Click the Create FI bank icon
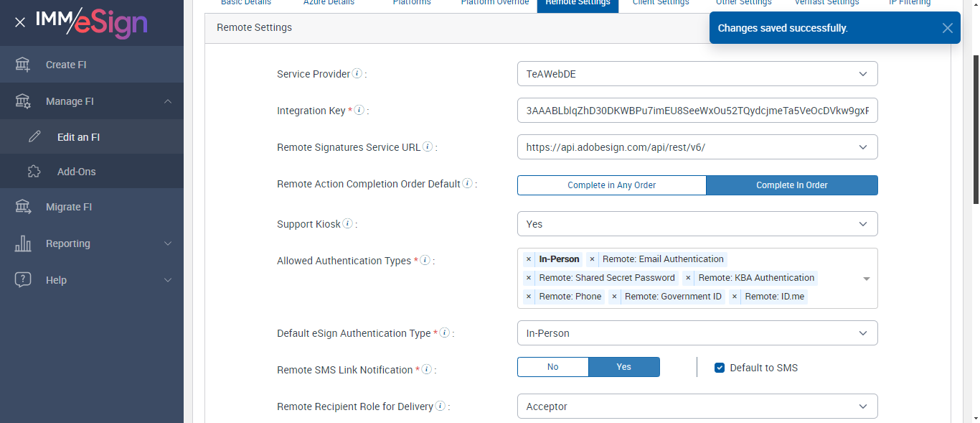Screen dimensions: 980x423 tap(23, 65)
